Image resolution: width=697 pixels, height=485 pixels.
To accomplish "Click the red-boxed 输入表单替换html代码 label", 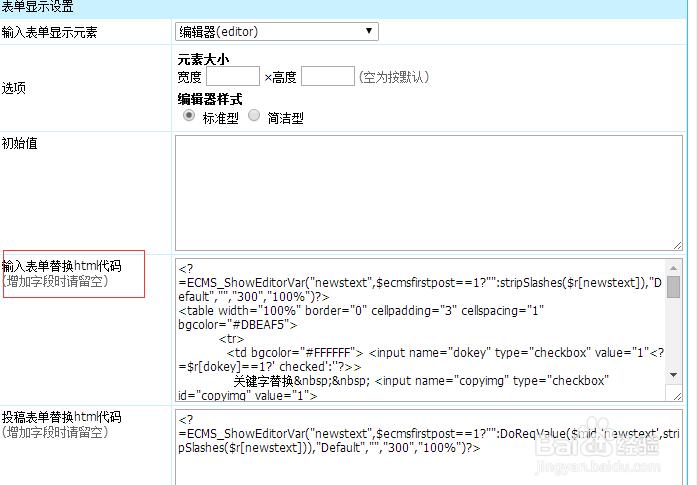I will click(x=62, y=266).
